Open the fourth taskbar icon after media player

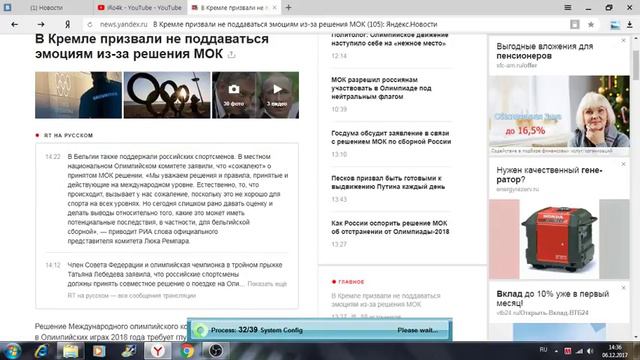[129, 351]
